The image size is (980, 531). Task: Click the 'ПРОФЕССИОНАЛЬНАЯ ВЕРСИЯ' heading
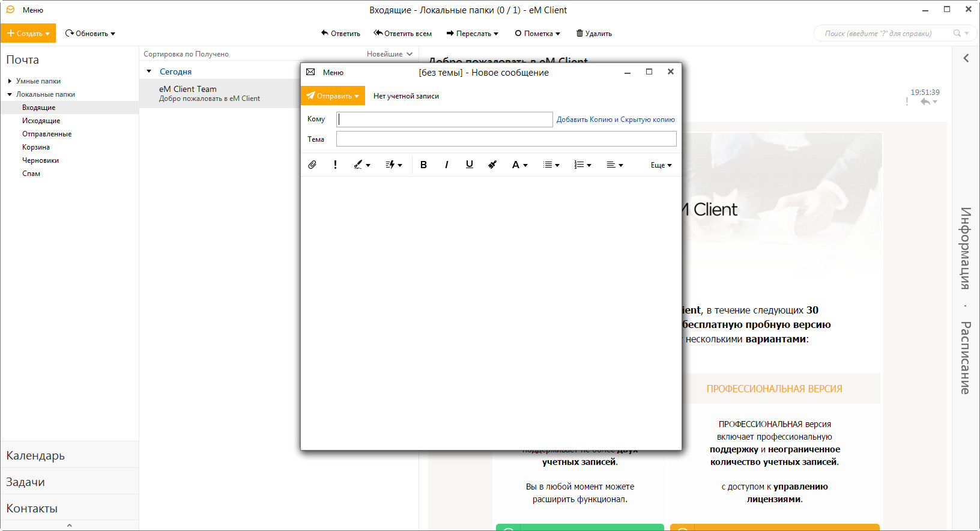point(775,389)
